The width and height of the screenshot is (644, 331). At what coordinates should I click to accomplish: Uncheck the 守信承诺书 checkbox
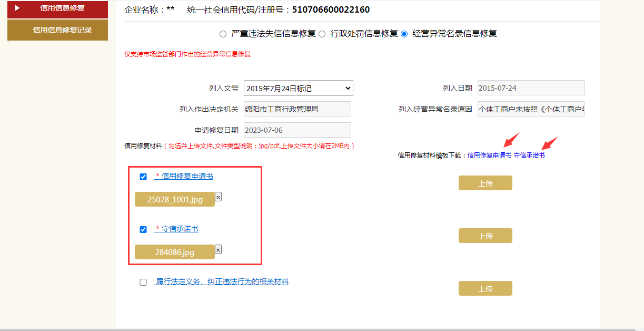(x=143, y=230)
